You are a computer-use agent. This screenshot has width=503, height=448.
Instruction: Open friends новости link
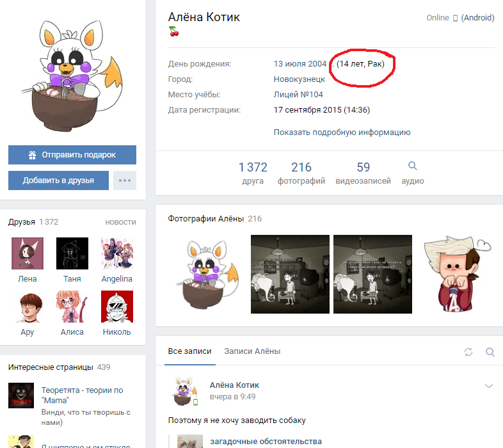[120, 222]
